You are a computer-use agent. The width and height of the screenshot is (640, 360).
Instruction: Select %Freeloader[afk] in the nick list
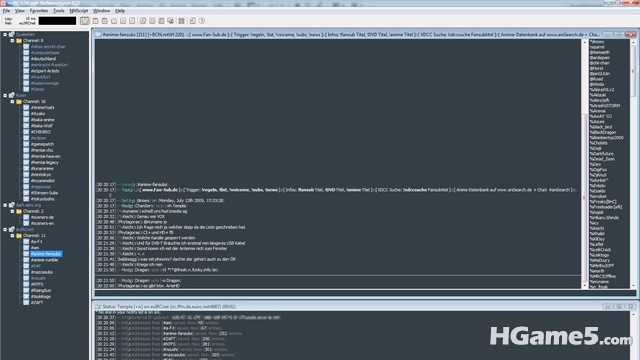coord(606,207)
